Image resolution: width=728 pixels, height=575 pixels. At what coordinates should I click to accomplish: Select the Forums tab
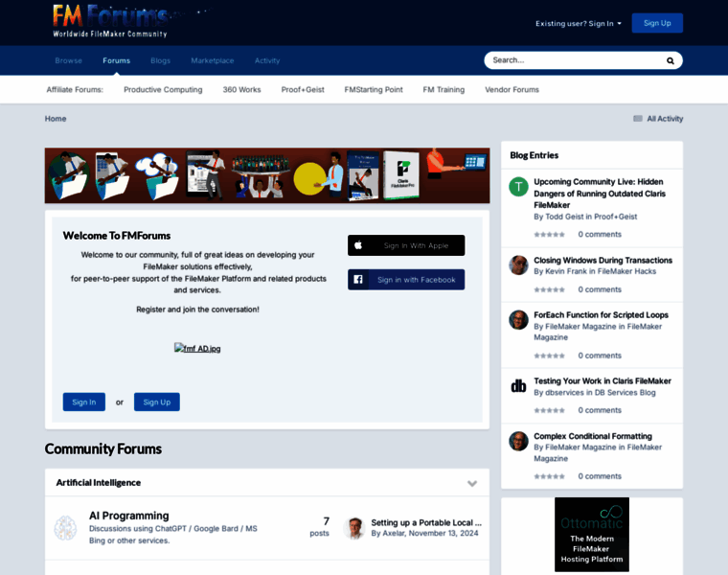(x=117, y=60)
